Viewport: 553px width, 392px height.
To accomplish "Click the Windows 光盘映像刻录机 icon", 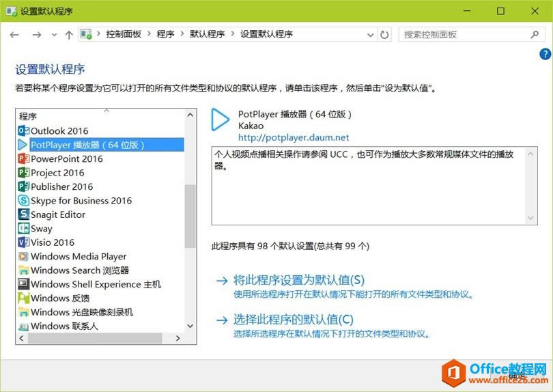I will pyautogui.click(x=23, y=312).
